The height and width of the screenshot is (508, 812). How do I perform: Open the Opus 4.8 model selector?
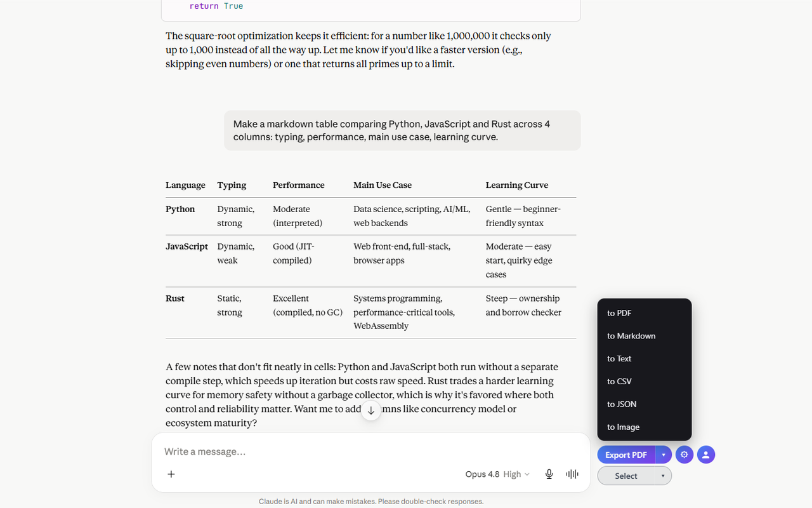tap(497, 474)
